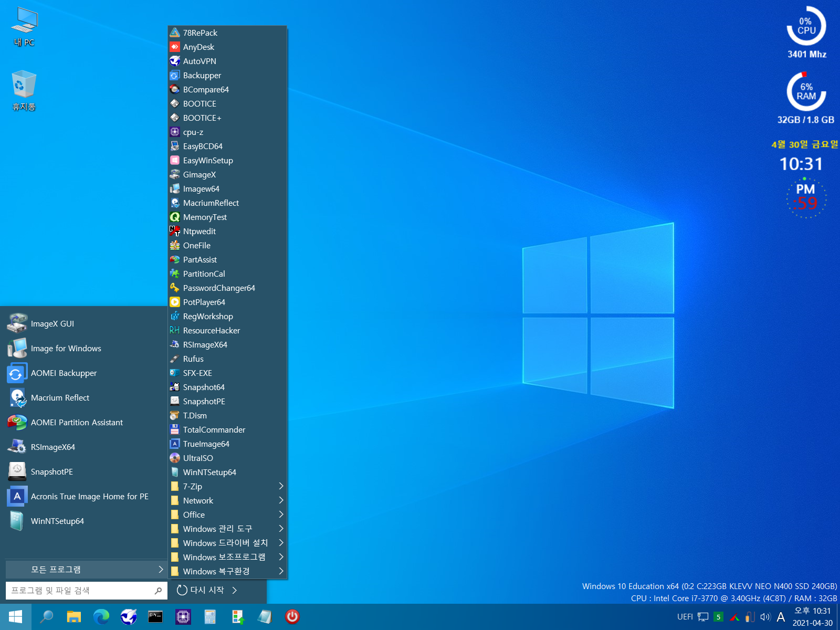Select Ntpwedit in the menu
840x630 pixels.
(x=227, y=232)
